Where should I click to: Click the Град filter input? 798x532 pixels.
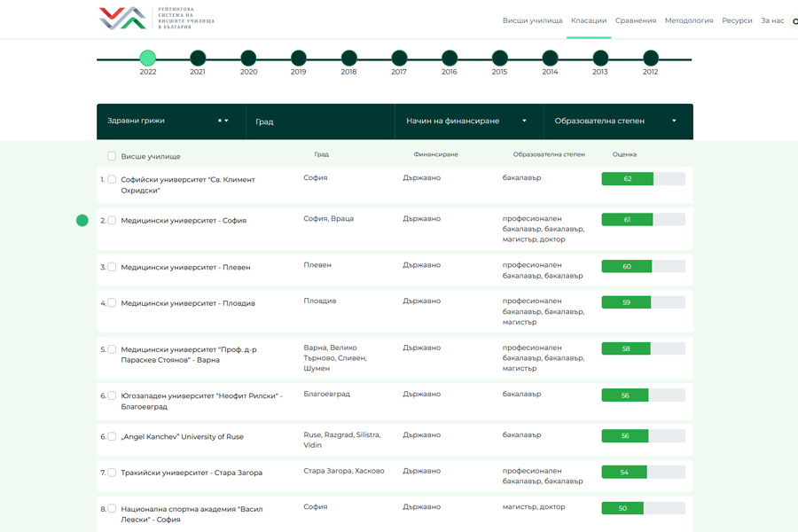(x=320, y=121)
